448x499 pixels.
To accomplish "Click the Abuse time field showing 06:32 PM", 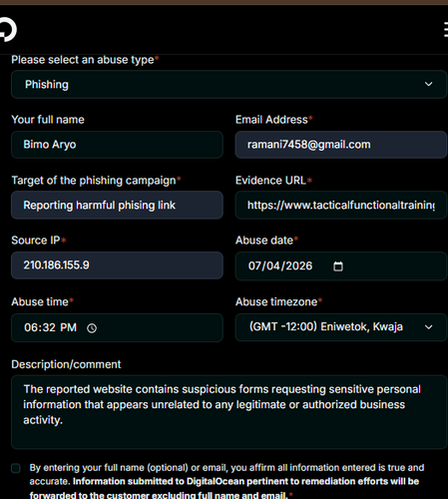I will point(117,327).
